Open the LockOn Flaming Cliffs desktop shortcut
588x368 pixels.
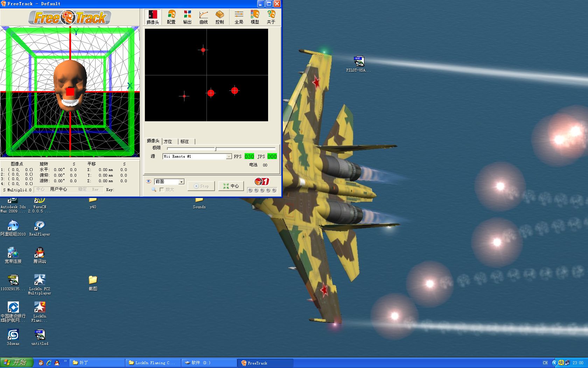coord(40,312)
